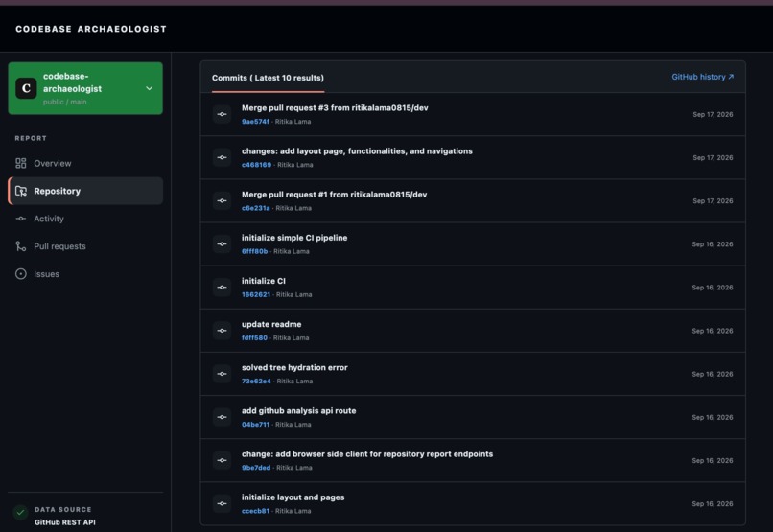Click commit icon beside update readme

(x=222, y=331)
